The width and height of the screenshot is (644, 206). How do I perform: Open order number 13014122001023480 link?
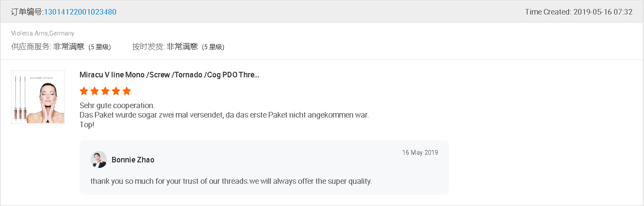(80, 12)
